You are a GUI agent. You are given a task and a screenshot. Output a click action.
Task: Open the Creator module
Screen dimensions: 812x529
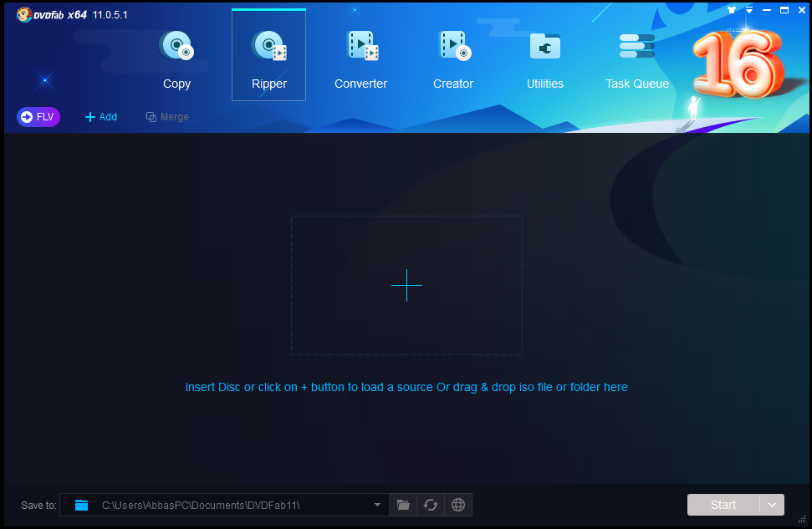[x=453, y=60]
